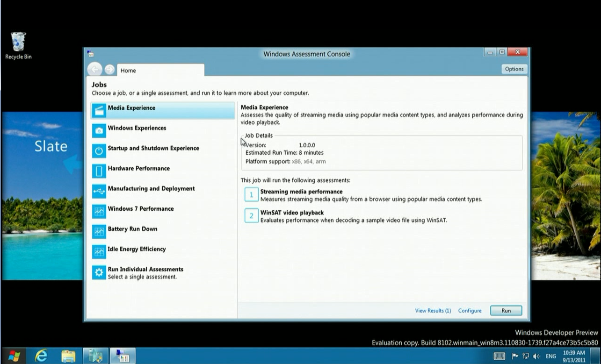Select the Windows Experiences job
The image size is (601, 364).
point(163,131)
